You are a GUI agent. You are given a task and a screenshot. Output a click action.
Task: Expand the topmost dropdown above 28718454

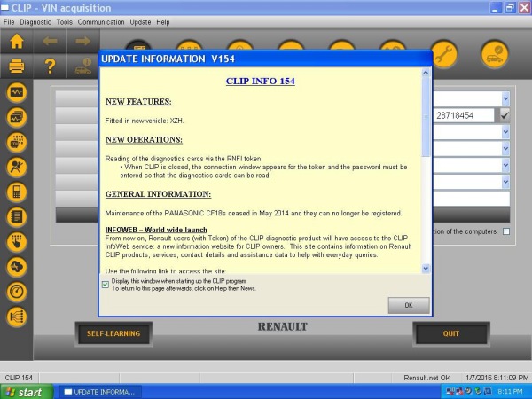(x=505, y=99)
